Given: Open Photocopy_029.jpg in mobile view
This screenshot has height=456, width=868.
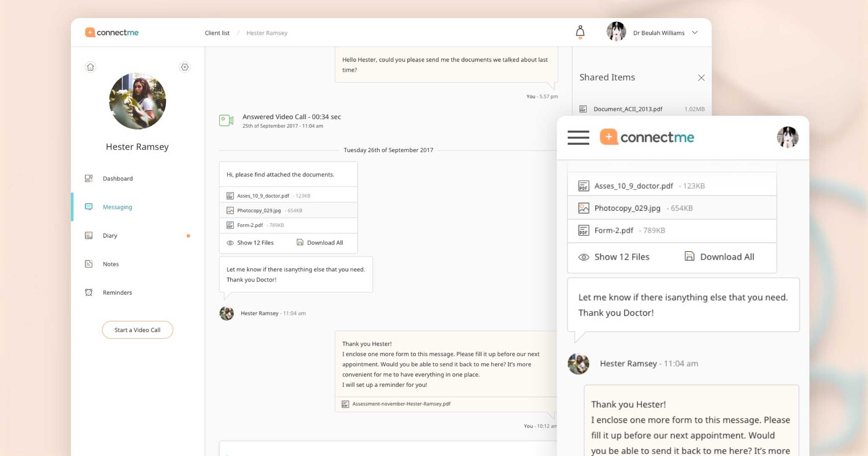Looking at the screenshot, I should click(x=627, y=208).
